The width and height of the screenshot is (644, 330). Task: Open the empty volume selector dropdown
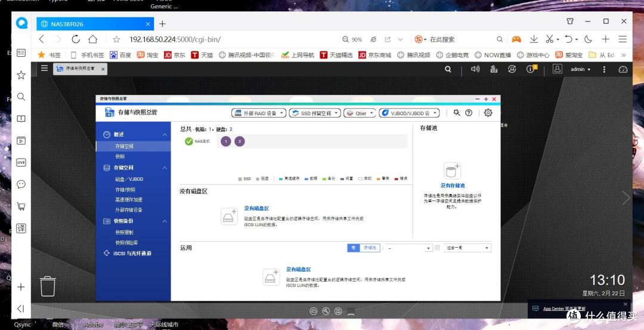point(408,248)
